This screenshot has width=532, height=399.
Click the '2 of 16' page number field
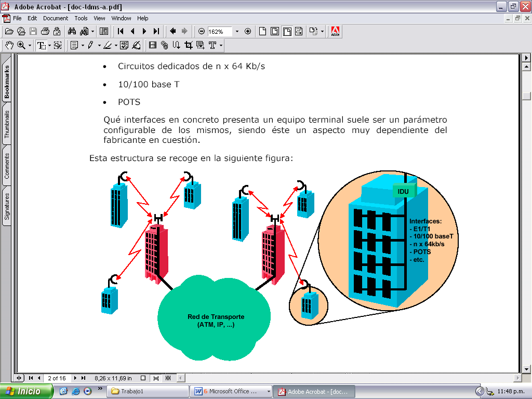[x=57, y=378]
